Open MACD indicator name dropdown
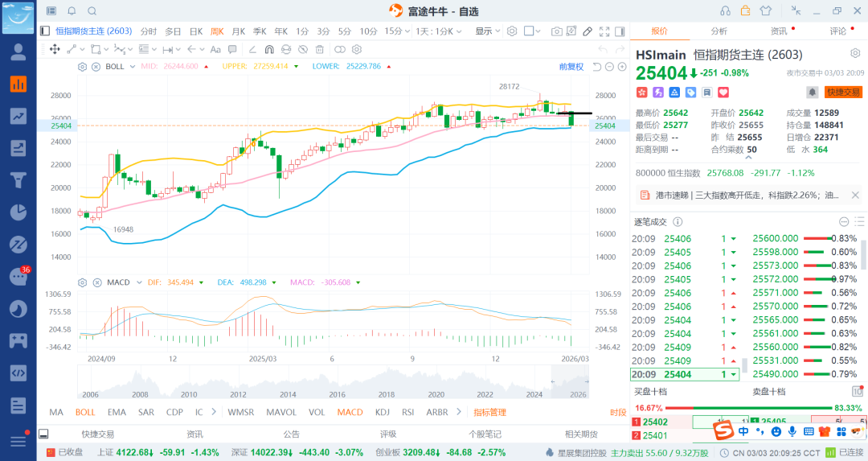Viewport: 868px width, 461px height. [139, 282]
